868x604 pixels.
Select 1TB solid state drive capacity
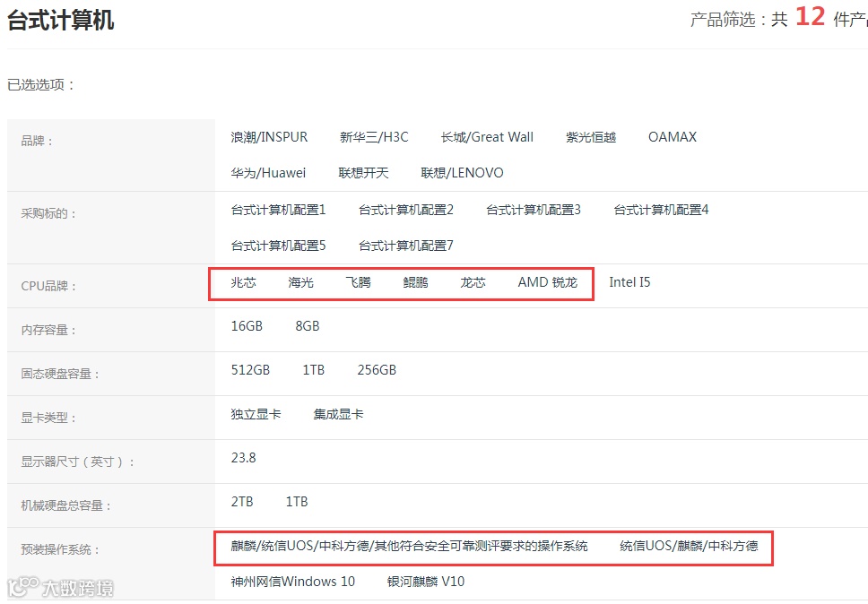point(314,370)
